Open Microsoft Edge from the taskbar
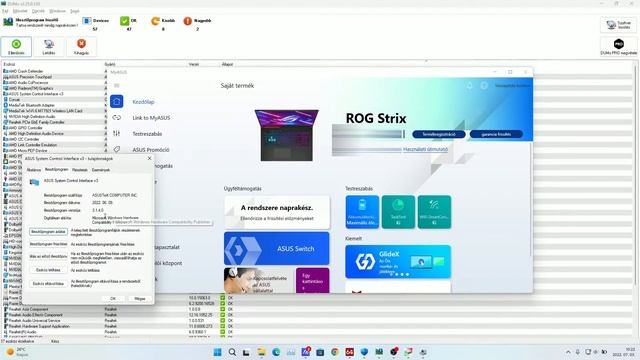640x360 pixels. point(276,352)
